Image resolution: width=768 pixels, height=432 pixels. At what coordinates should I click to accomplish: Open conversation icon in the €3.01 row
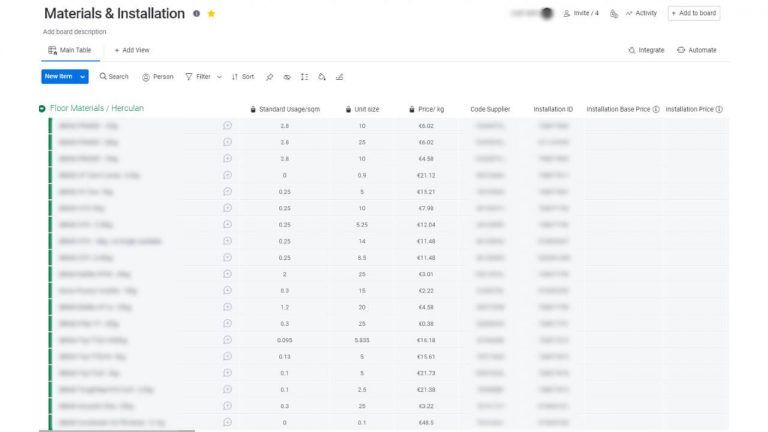point(227,274)
